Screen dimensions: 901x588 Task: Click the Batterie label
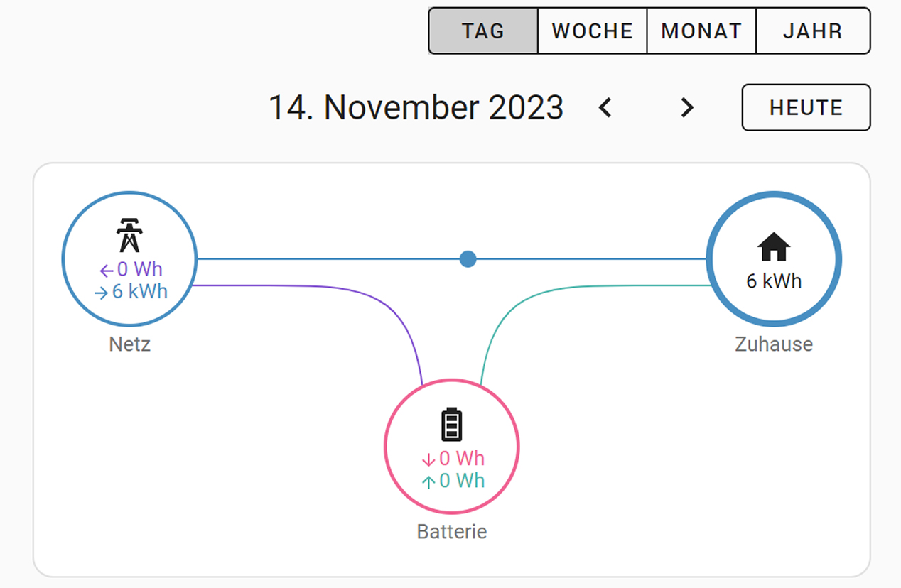pos(452,532)
